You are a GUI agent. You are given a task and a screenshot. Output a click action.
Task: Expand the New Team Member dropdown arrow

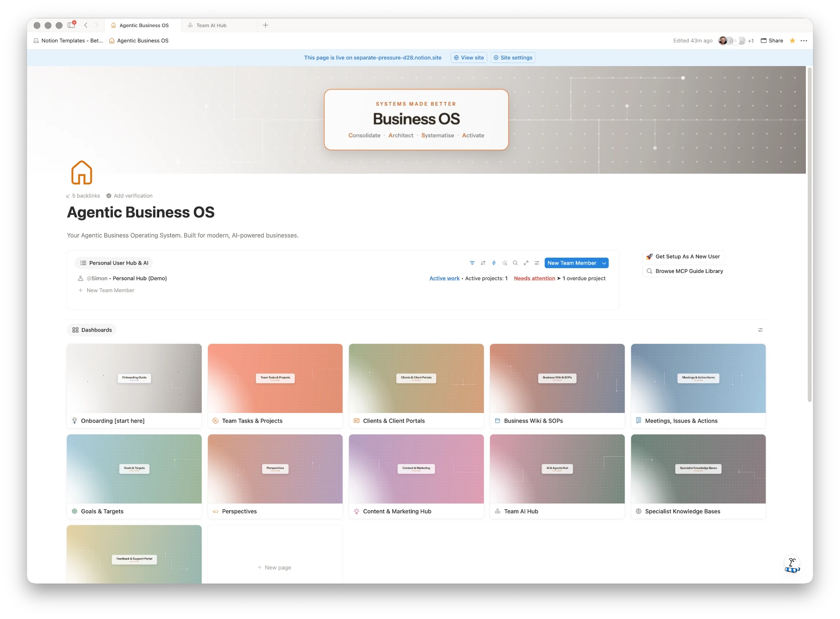click(604, 263)
